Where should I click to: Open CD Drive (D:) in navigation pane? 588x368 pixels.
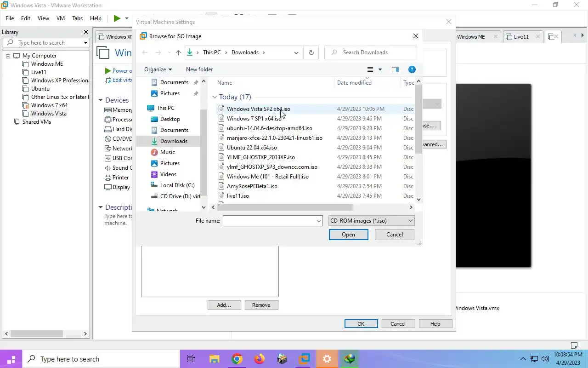pyautogui.click(x=179, y=196)
